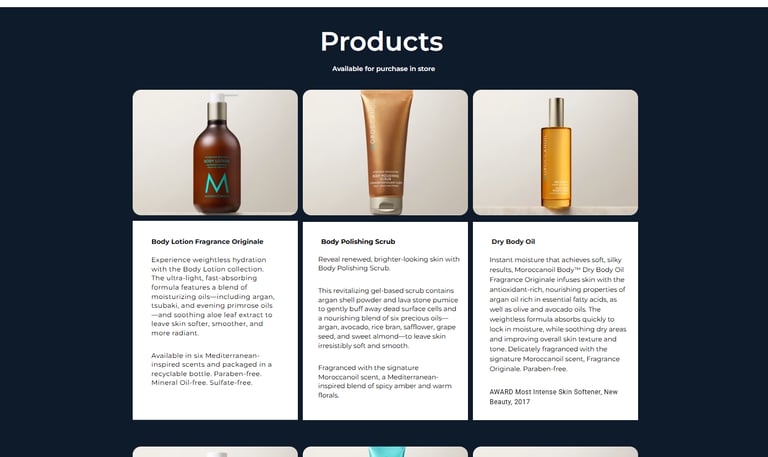Click the Body Lotion bottle product image
Screen dimensions: 768x457
(x=215, y=152)
